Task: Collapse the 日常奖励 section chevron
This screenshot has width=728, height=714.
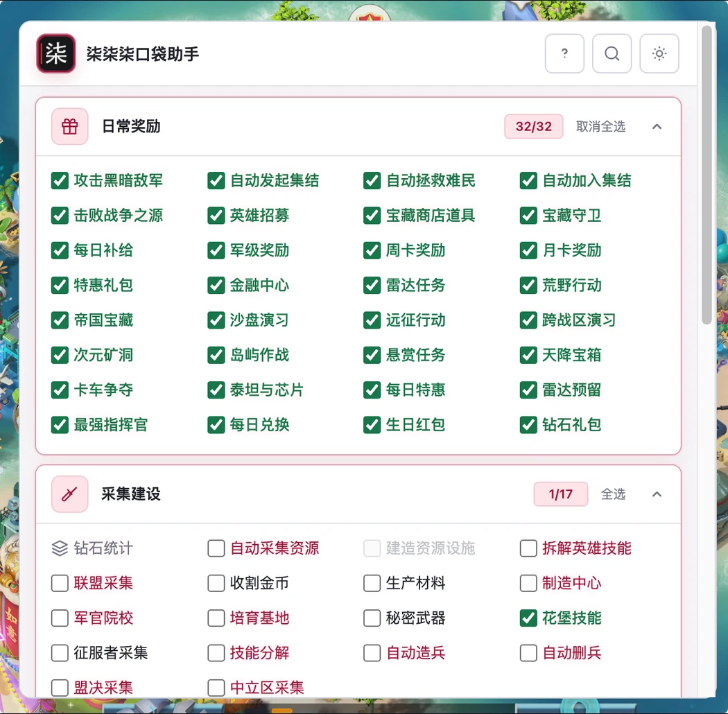Action: coord(657,126)
